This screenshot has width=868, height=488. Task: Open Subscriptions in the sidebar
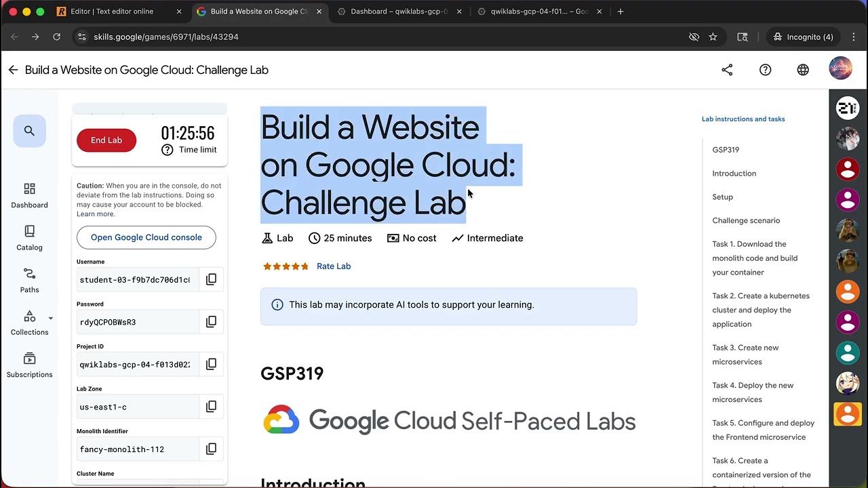29,365
